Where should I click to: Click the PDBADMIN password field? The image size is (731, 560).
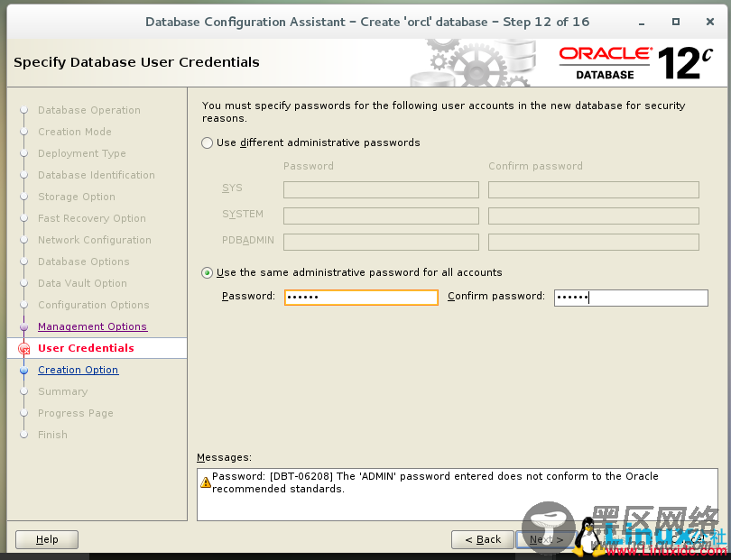(x=381, y=242)
